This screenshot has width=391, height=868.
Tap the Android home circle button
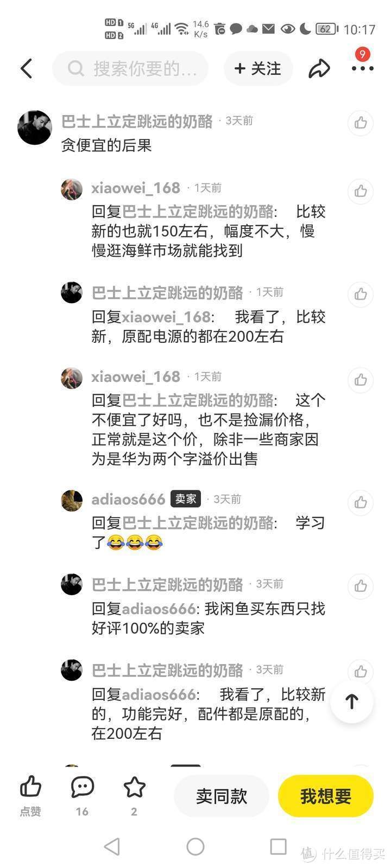coord(195,846)
